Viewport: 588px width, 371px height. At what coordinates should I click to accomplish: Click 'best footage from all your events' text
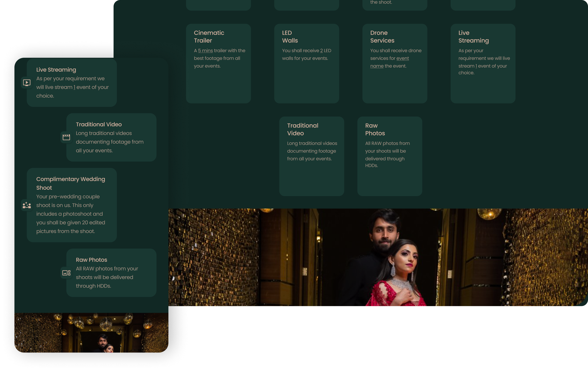[217, 62]
